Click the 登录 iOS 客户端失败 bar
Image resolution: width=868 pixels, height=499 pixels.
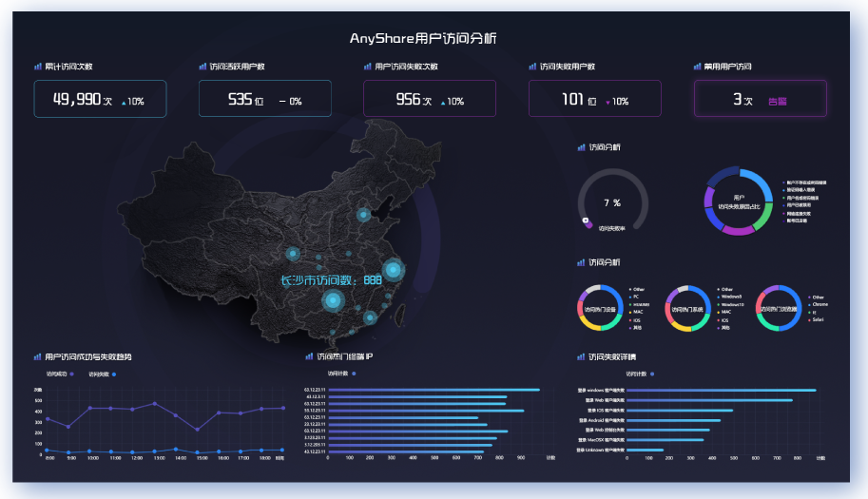pyautogui.click(x=680, y=410)
